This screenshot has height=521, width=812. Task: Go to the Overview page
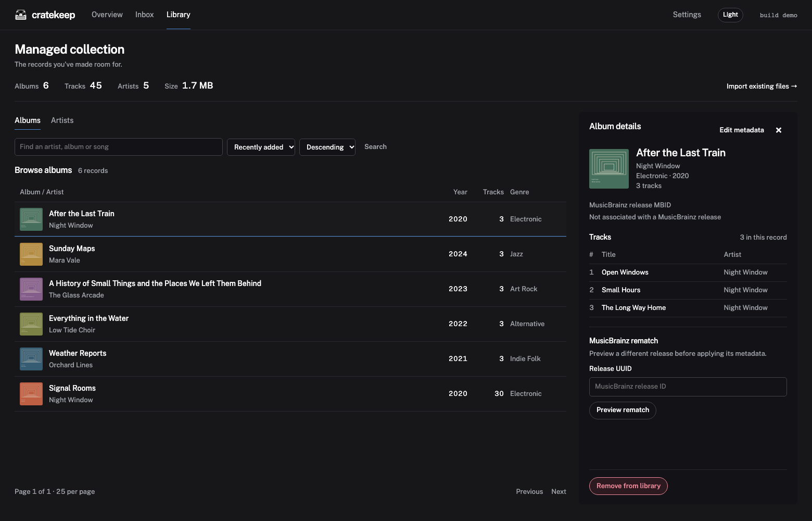tap(107, 15)
